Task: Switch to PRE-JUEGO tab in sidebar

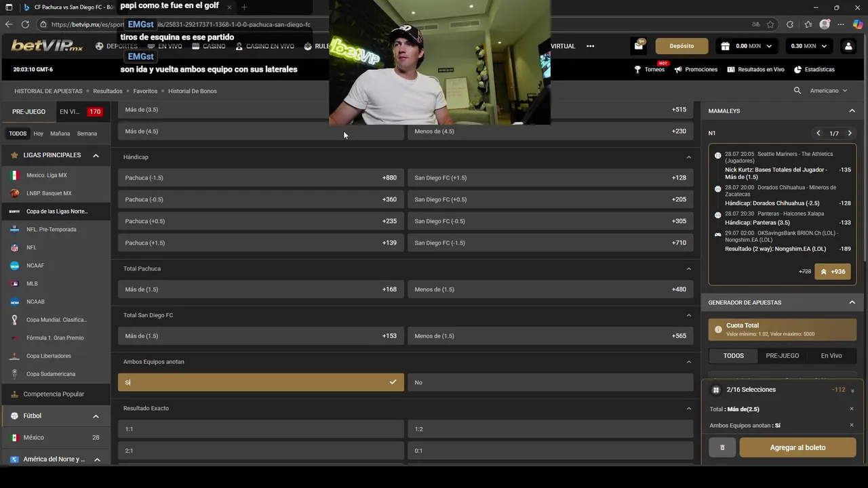Action: click(x=28, y=112)
